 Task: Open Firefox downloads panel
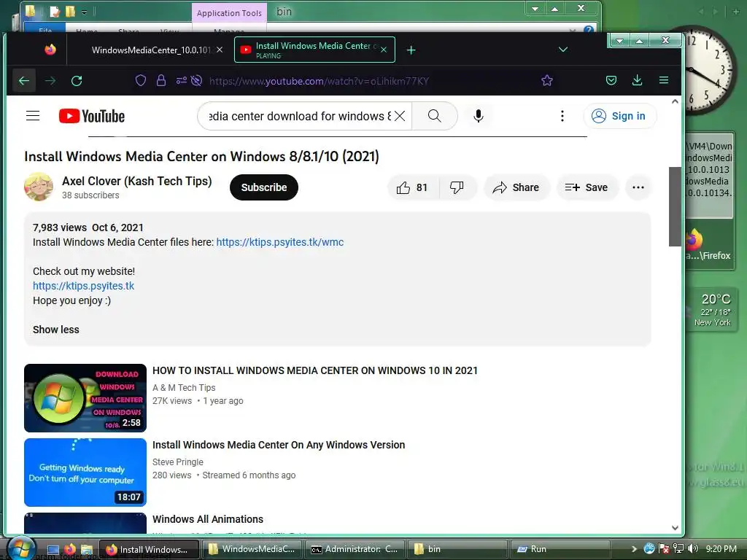tap(637, 80)
